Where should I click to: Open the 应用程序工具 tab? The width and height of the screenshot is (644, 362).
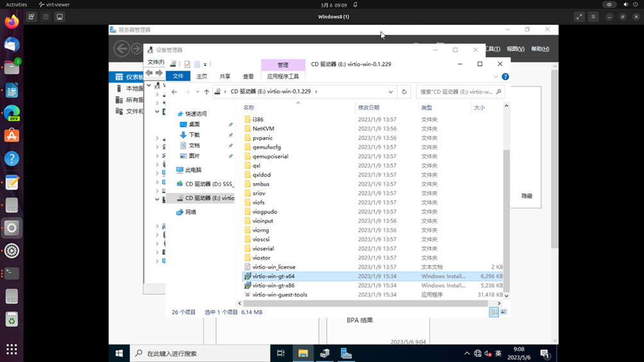click(283, 76)
